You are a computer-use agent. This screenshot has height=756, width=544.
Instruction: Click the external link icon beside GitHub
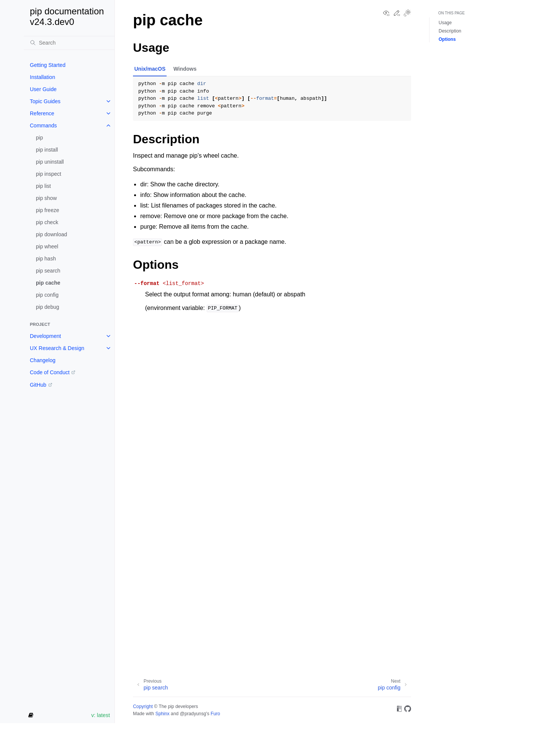[x=50, y=385]
